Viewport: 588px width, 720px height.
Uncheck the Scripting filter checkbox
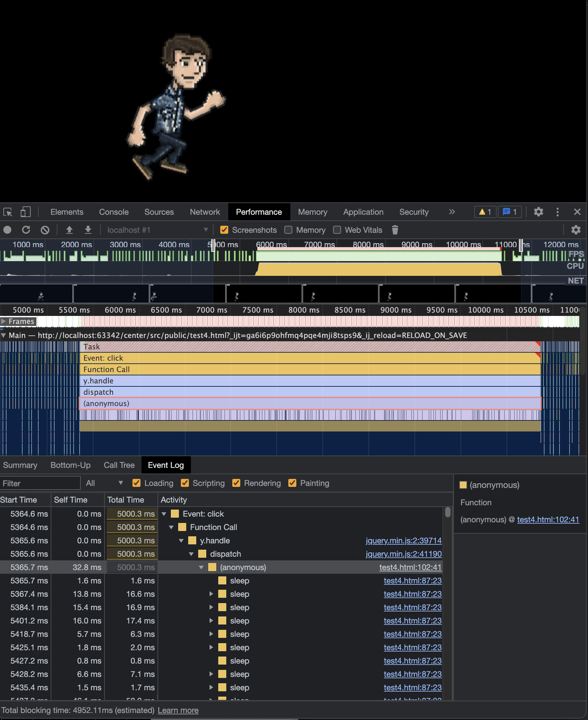[x=185, y=483]
